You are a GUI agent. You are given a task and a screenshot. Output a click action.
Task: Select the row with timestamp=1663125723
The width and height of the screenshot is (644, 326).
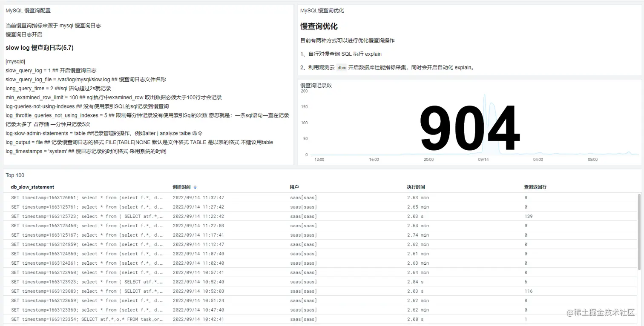(x=320, y=216)
